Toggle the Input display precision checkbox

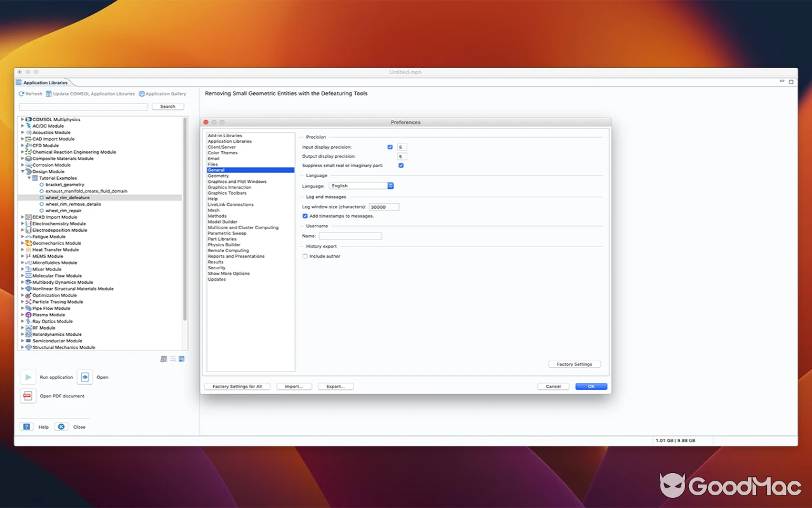(x=390, y=147)
